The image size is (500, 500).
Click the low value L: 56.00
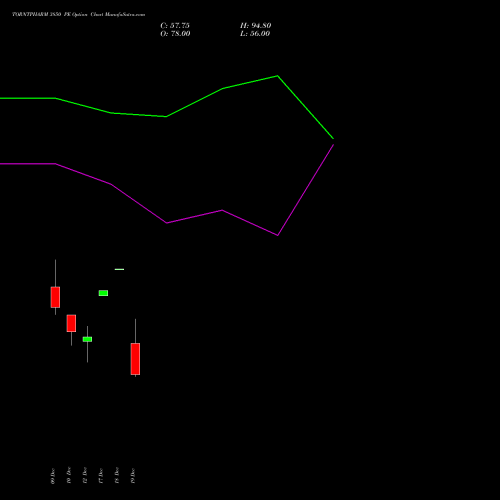point(255,34)
